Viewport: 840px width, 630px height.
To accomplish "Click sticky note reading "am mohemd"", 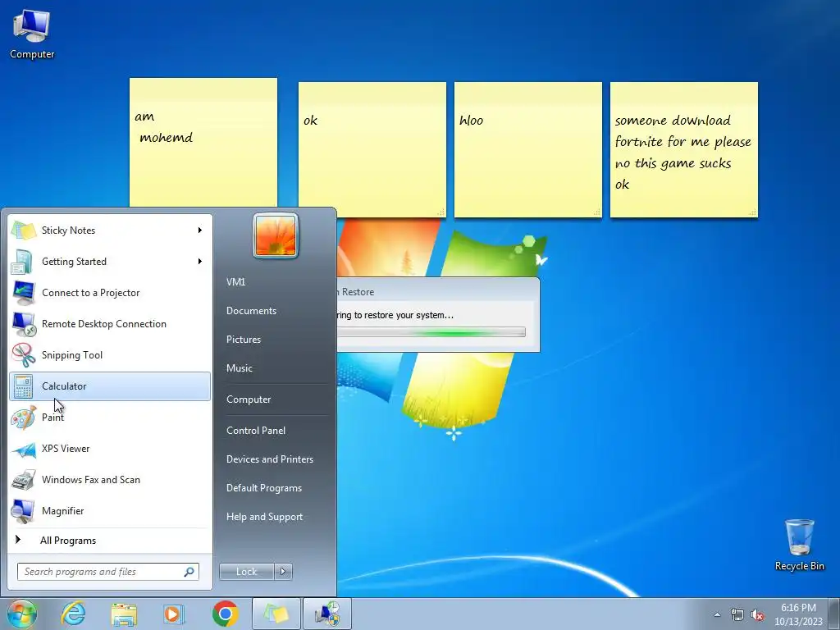I will click(x=203, y=143).
